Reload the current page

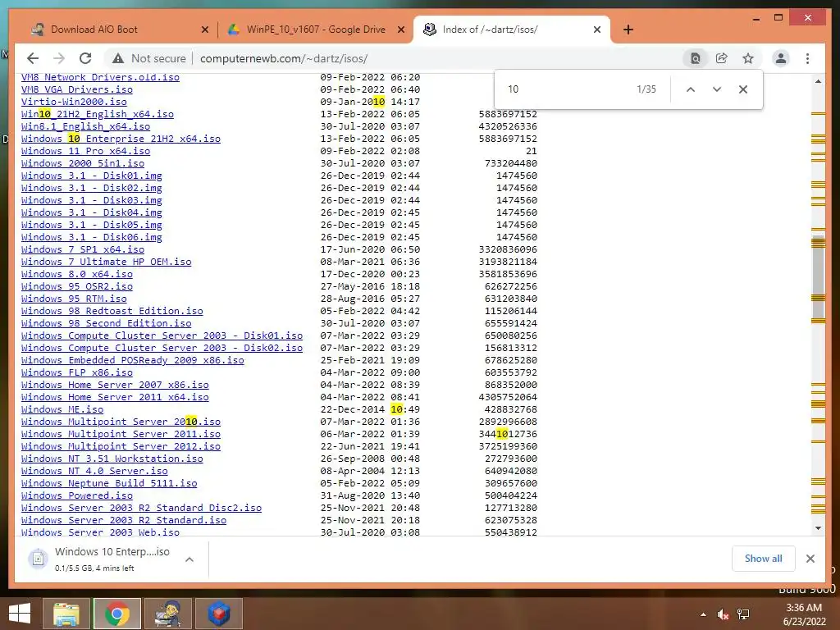(x=85, y=58)
